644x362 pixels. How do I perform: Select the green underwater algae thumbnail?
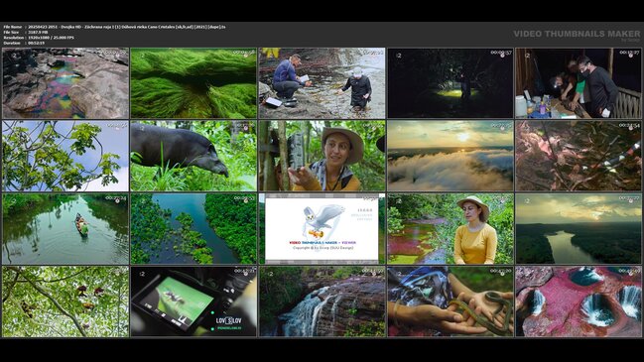point(193,83)
